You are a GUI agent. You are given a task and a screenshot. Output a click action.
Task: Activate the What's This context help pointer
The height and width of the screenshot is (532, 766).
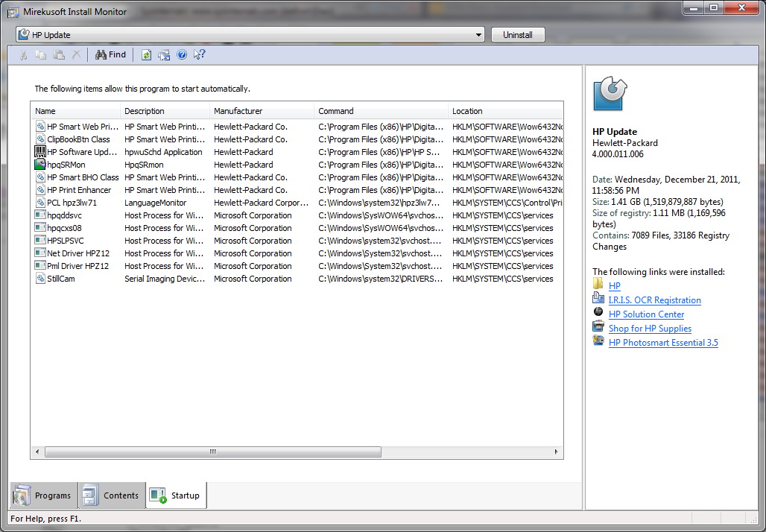pos(199,54)
